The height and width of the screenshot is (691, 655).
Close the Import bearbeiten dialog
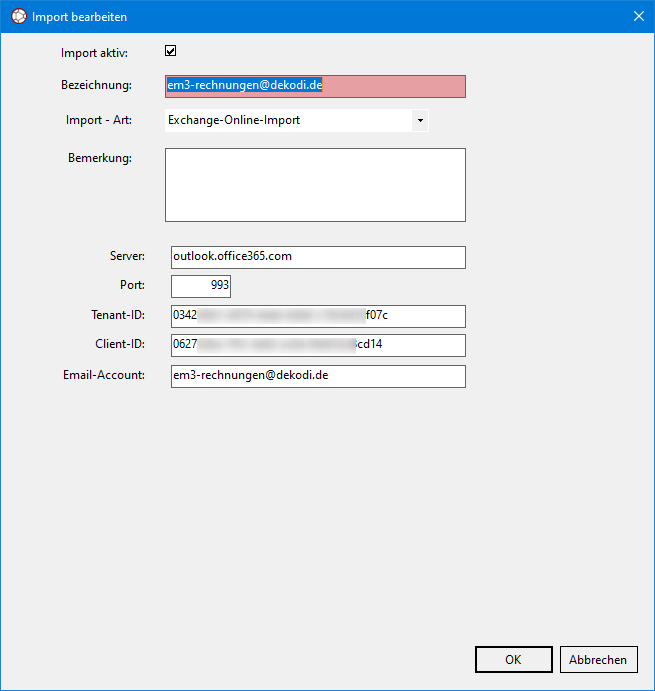638,17
